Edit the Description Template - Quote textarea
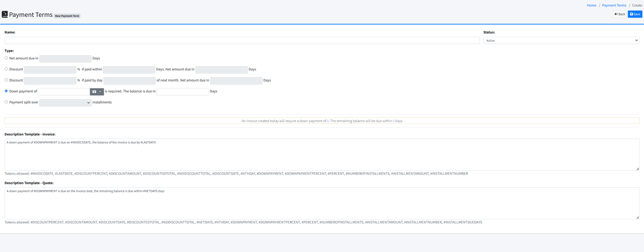Viewport: 644px width, 252px height. tap(321, 203)
